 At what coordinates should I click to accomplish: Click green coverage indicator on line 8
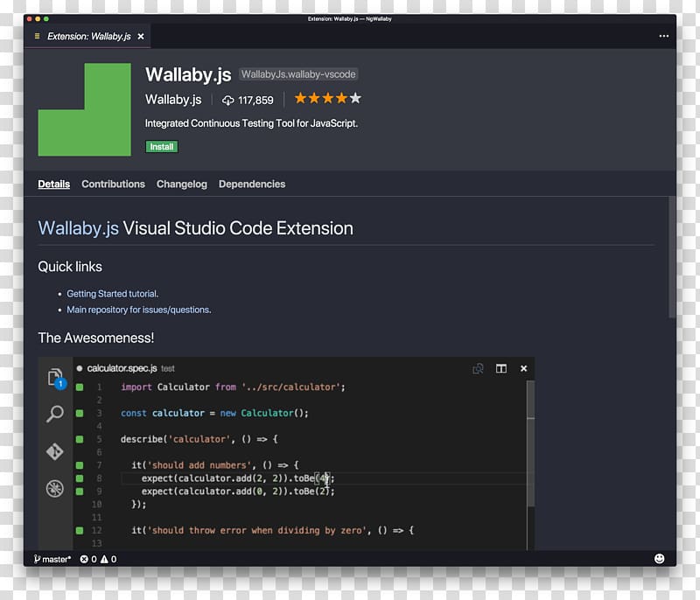(80, 478)
